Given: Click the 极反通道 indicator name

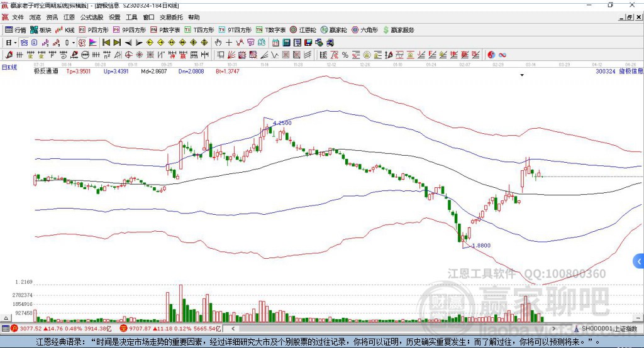Looking at the screenshot, I should point(45,71).
